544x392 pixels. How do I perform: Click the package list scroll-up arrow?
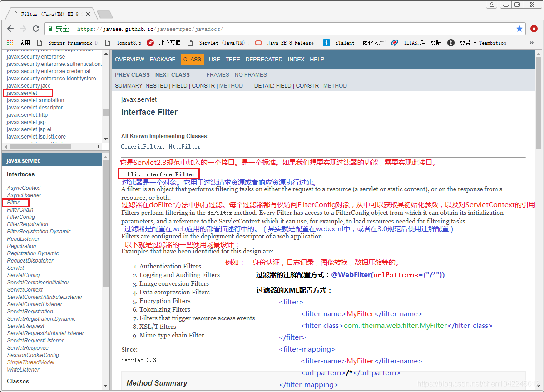click(x=106, y=54)
